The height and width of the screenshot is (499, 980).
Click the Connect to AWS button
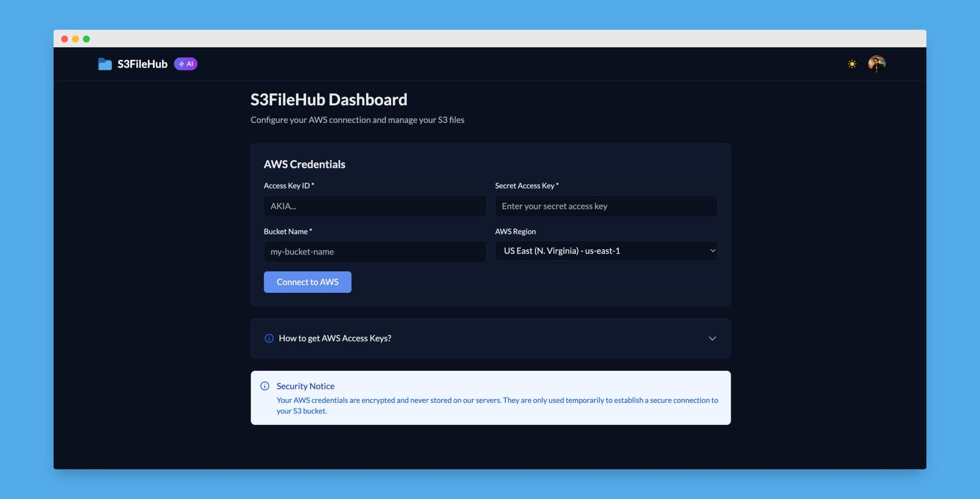(308, 282)
